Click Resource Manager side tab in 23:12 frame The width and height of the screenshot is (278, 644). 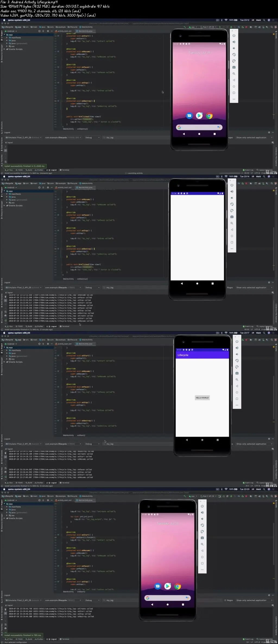(x=2, y=54)
